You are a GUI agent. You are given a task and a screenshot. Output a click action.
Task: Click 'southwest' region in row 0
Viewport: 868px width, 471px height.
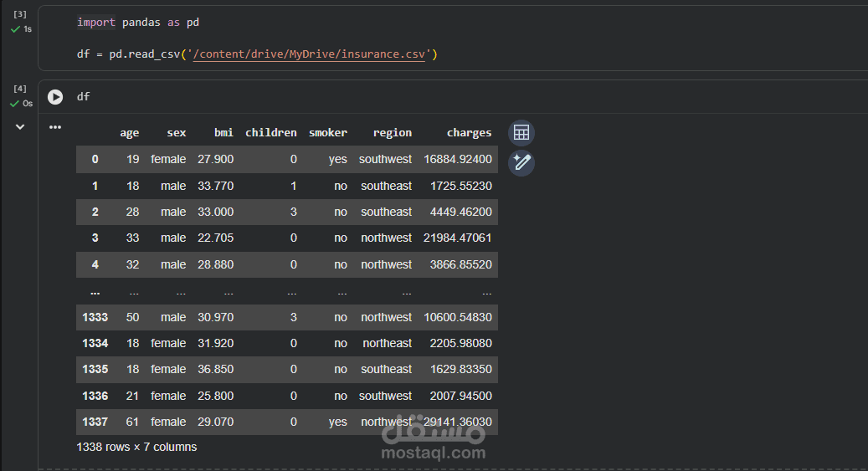pyautogui.click(x=385, y=160)
